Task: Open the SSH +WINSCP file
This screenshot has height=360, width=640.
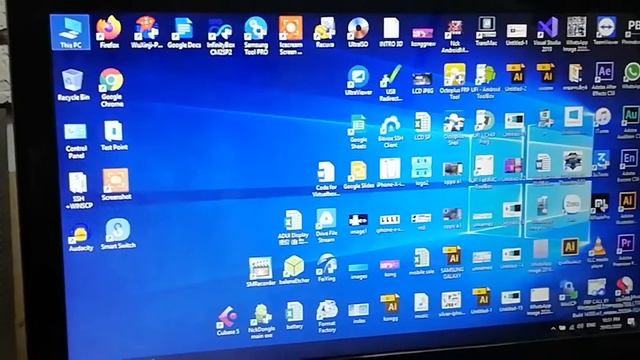Action: click(78, 191)
